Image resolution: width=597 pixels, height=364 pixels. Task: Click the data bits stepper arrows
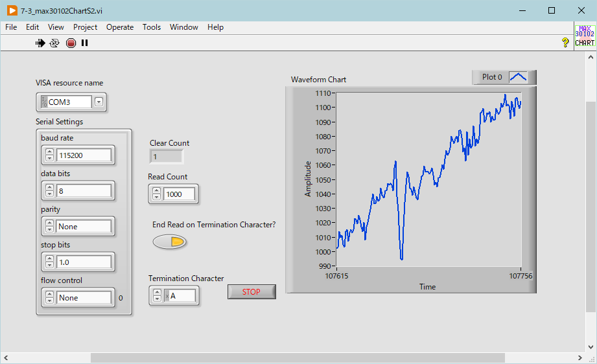click(49, 190)
